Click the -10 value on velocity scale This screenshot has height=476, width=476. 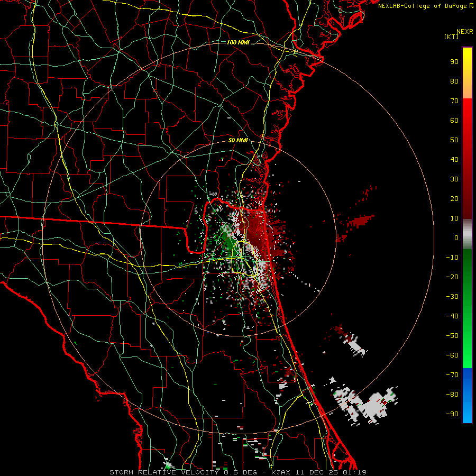[x=452, y=258]
